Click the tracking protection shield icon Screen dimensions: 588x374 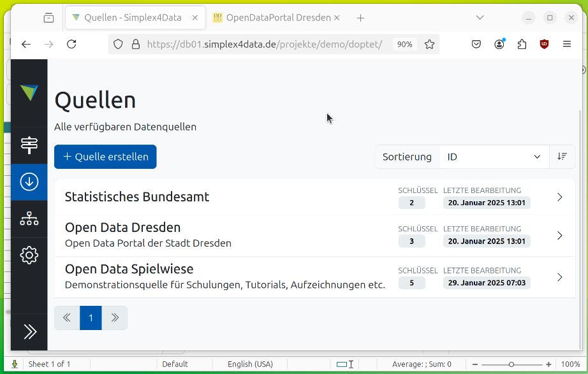[x=118, y=44]
